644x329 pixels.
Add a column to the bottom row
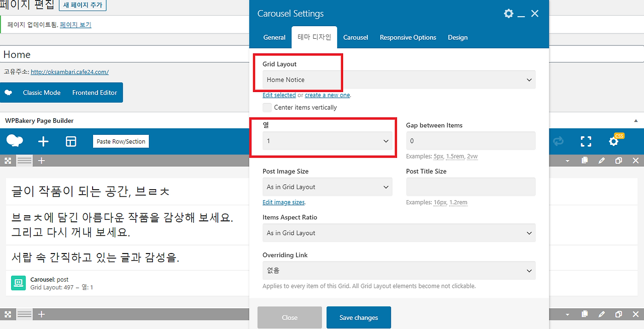[x=42, y=314]
